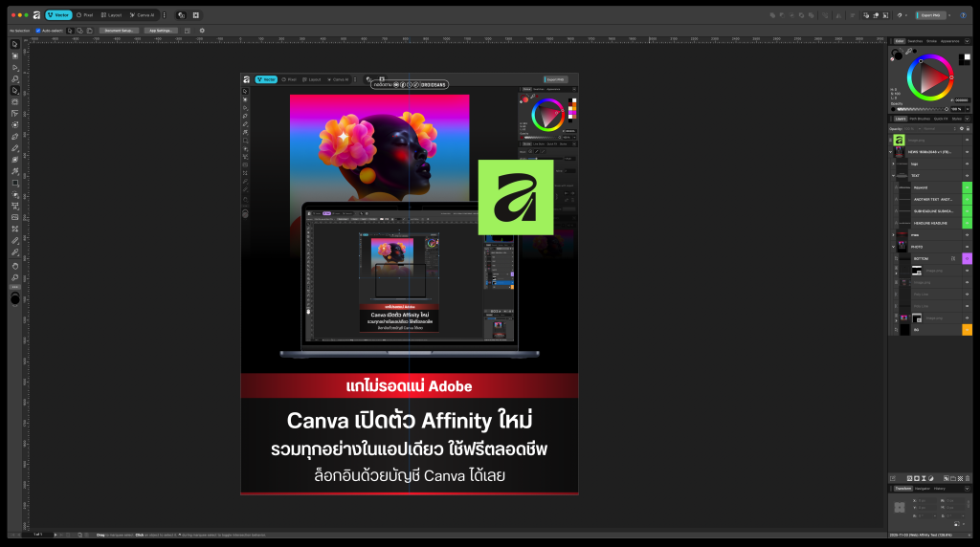Toggle the Auto-select checkbox
Viewport: 980px width, 547px height.
point(37,31)
